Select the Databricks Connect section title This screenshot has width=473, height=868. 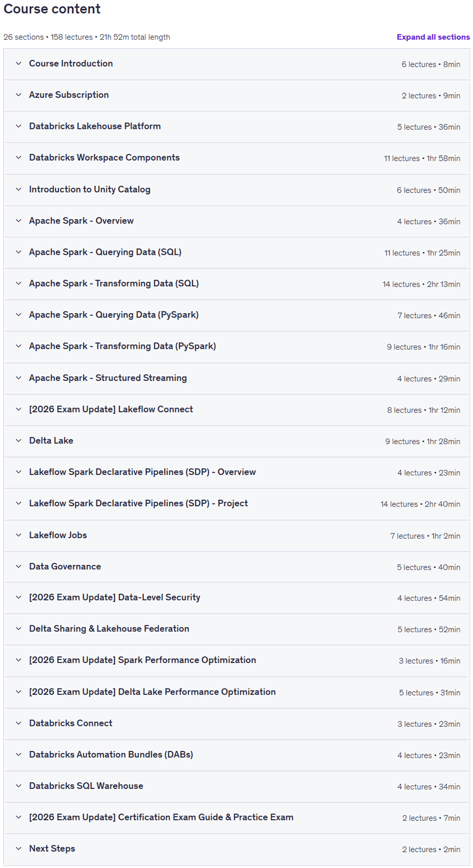coord(71,724)
